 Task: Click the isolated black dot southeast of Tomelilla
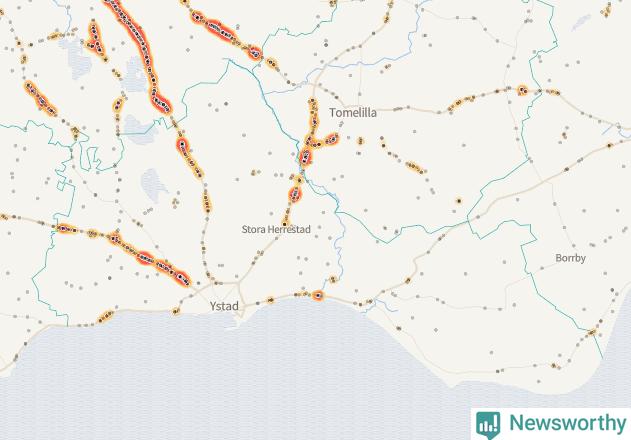click(x=459, y=200)
